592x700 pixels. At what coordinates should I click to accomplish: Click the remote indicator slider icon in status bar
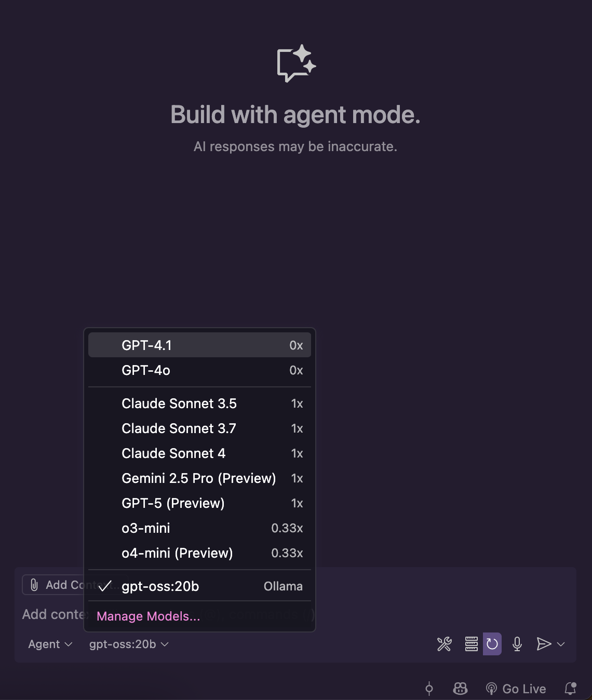[x=429, y=689]
